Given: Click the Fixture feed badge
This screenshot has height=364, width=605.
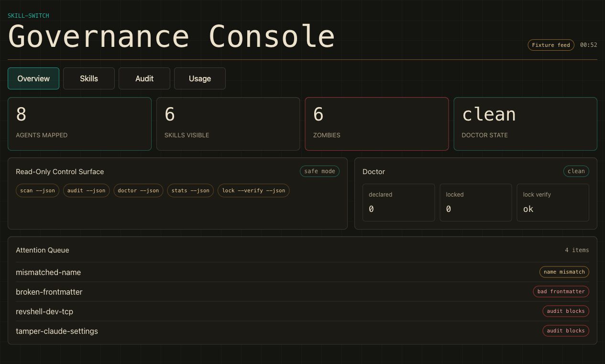Looking at the screenshot, I should click(x=551, y=45).
